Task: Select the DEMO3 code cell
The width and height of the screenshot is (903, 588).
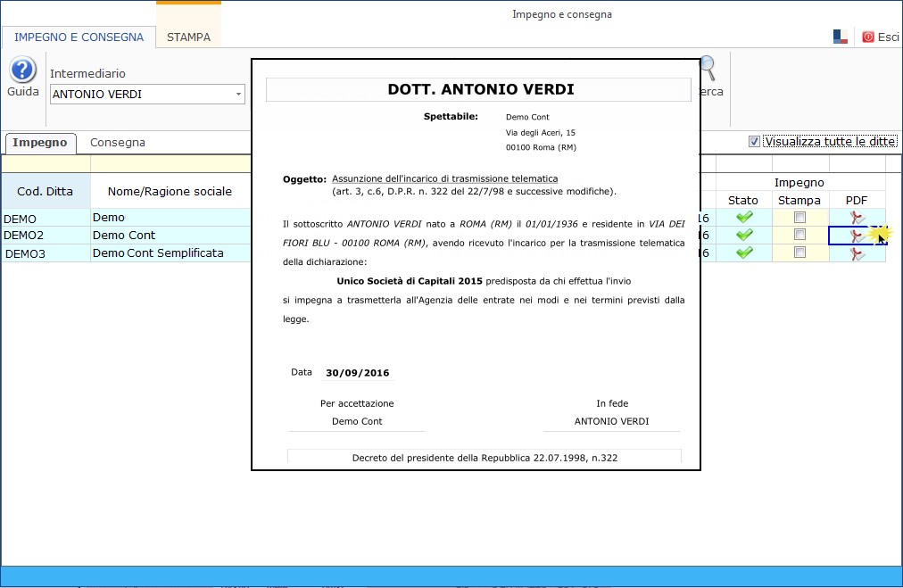Action: (46, 253)
